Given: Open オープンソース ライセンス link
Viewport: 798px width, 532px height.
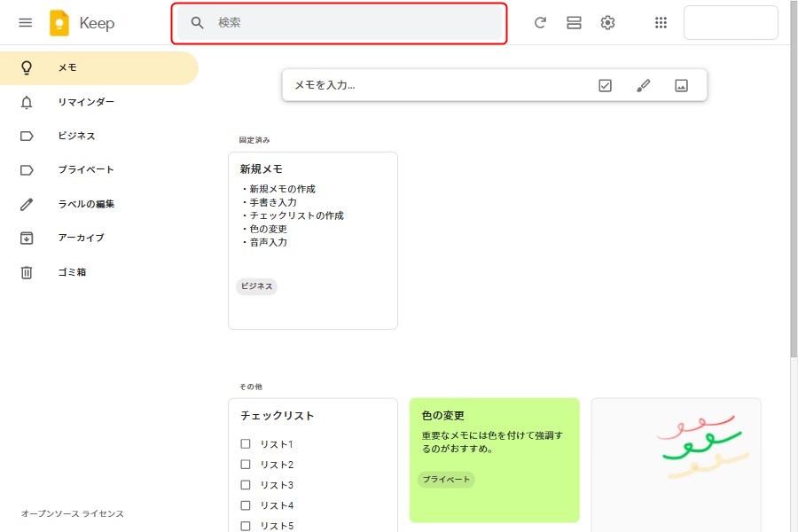Looking at the screenshot, I should click(x=73, y=514).
